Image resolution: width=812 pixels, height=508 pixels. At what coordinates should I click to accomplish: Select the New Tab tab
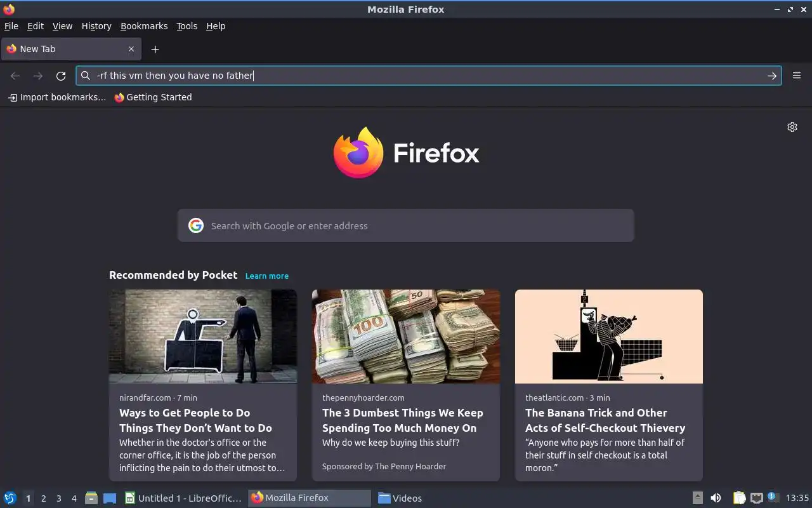pos(70,49)
